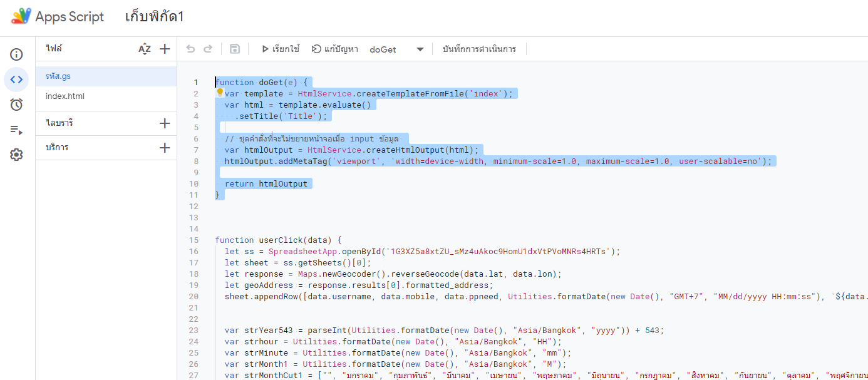This screenshot has width=868, height=380.
Task: Click the htmlOutput.addMetaTag line
Action: pyautogui.click(x=499, y=161)
